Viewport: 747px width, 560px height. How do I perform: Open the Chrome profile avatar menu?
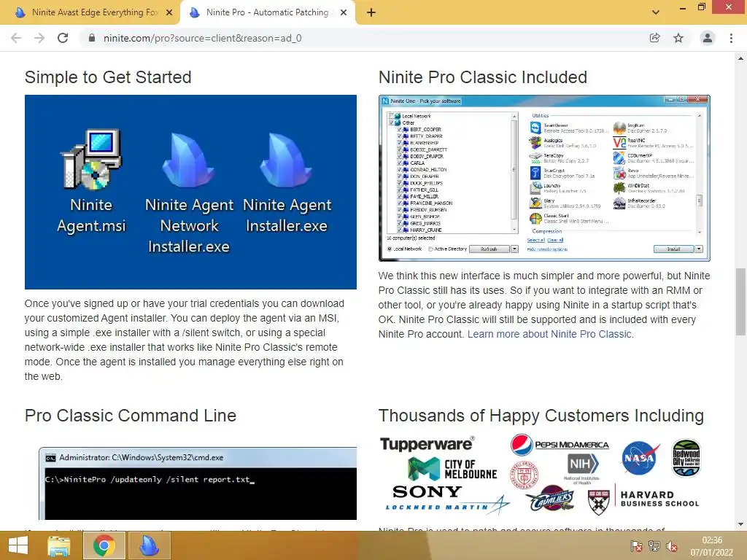(x=708, y=38)
